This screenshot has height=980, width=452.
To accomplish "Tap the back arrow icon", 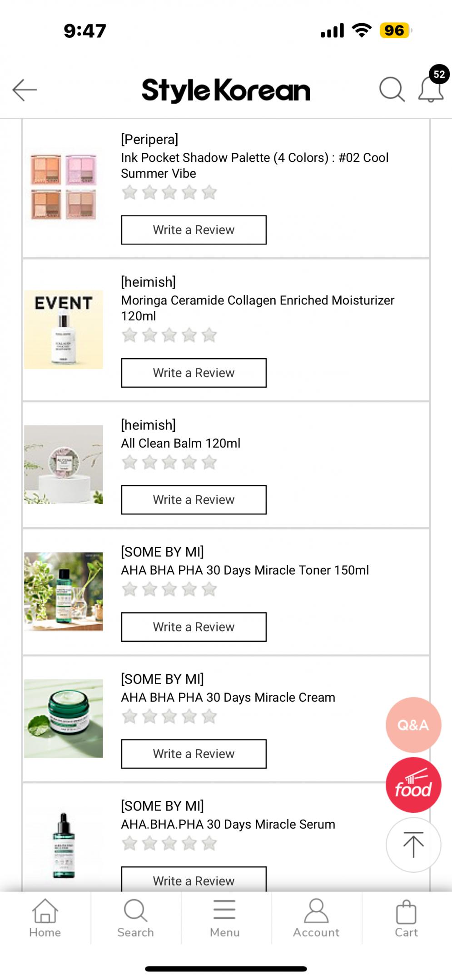I will point(25,90).
